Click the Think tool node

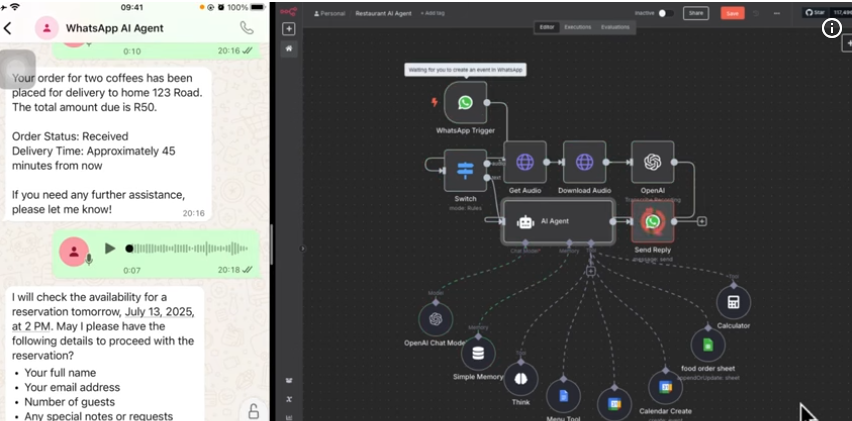tap(520, 379)
